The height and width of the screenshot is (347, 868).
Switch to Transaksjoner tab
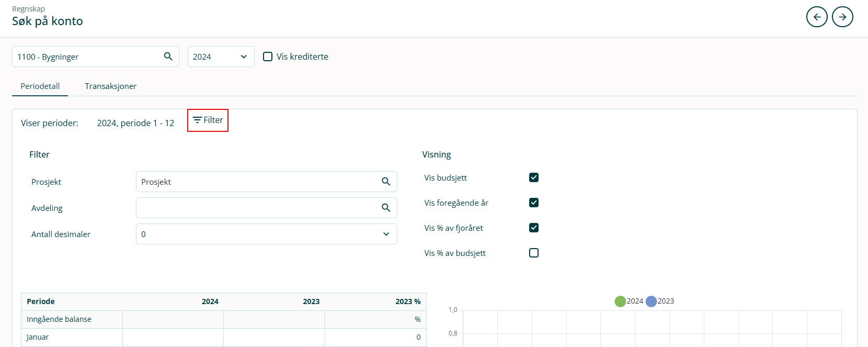(x=110, y=86)
